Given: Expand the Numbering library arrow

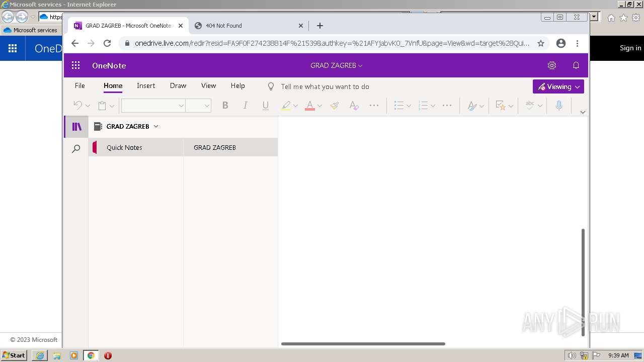Looking at the screenshot, I should (x=433, y=106).
